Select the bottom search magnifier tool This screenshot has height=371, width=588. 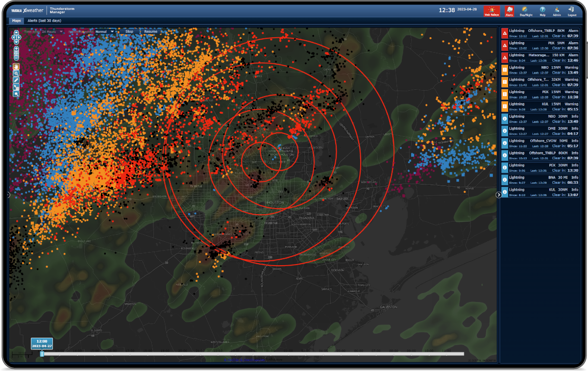click(x=16, y=94)
